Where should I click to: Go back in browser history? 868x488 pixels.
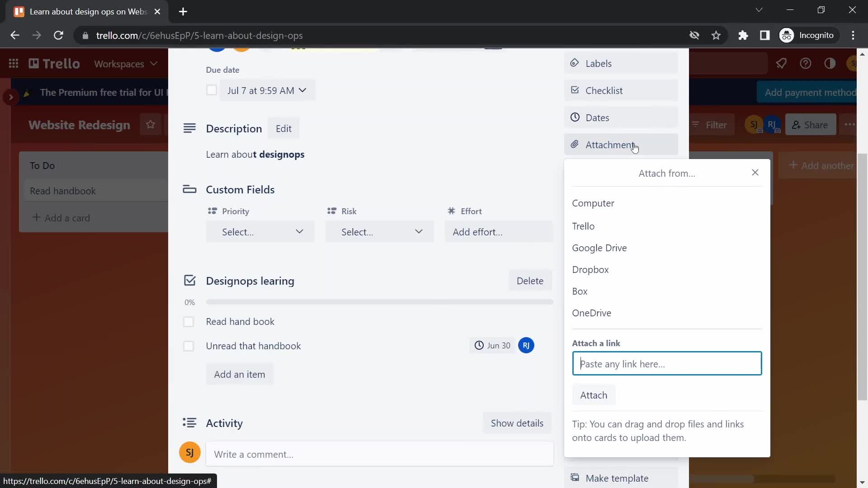click(x=15, y=35)
